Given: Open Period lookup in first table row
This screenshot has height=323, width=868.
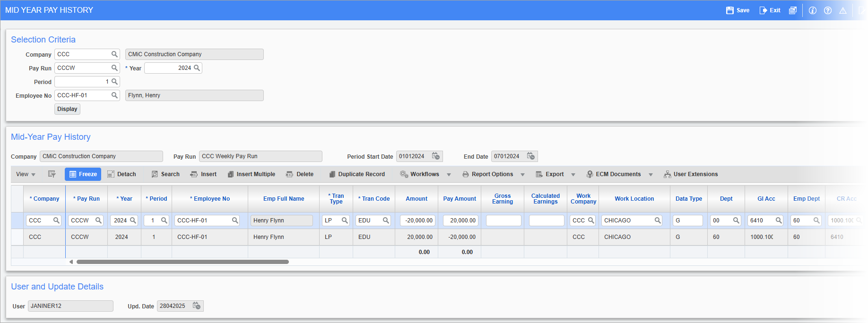Looking at the screenshot, I should tap(164, 221).
